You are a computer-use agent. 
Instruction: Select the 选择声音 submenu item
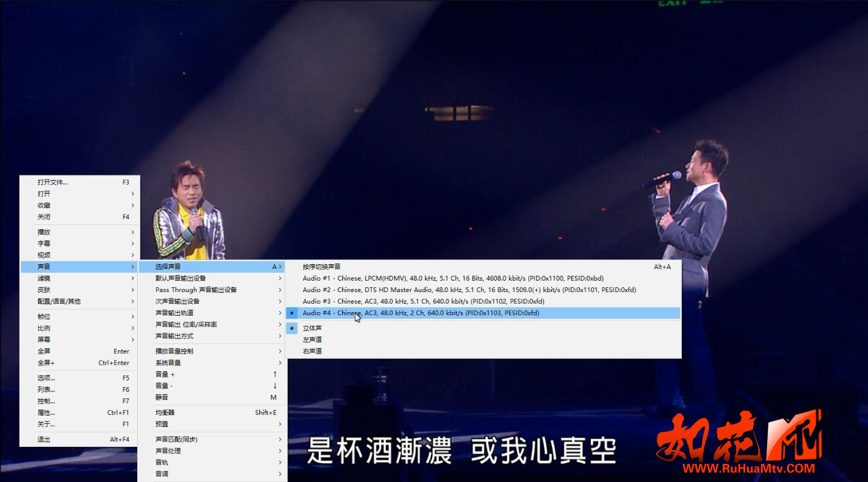[212, 267]
